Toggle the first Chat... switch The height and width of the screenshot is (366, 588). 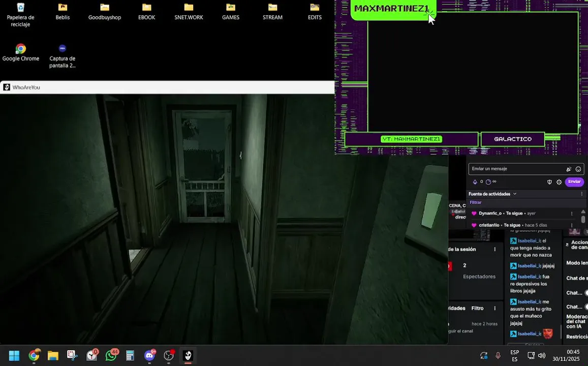pyautogui.click(x=585, y=293)
